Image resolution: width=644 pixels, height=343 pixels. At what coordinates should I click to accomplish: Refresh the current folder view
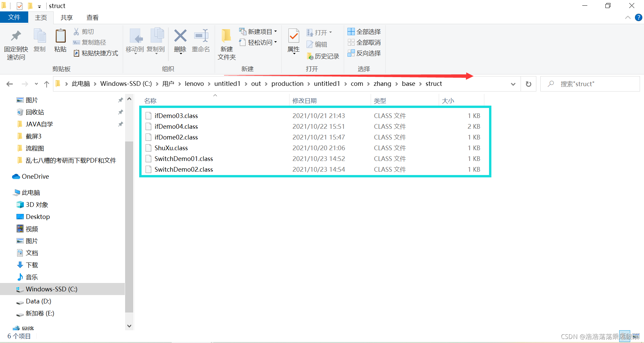529,84
